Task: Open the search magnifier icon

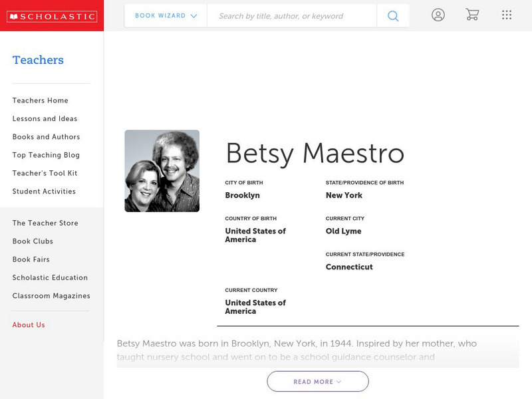Action: [392, 15]
